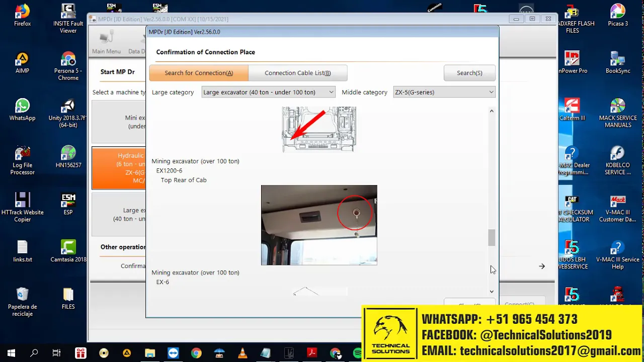Click the cab diagram with red arrow
The width and height of the screenshot is (644, 362).
point(319,129)
